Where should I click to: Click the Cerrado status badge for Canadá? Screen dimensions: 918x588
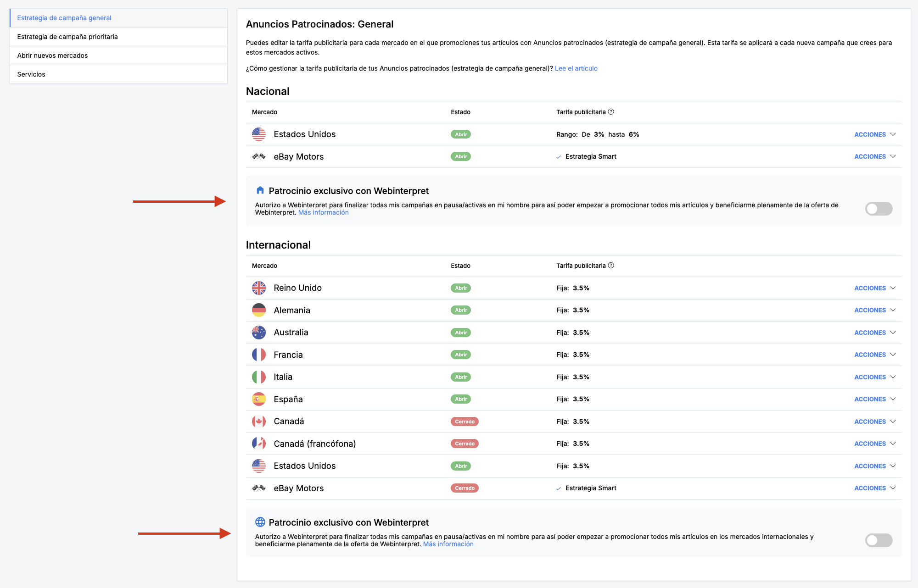[x=465, y=422]
